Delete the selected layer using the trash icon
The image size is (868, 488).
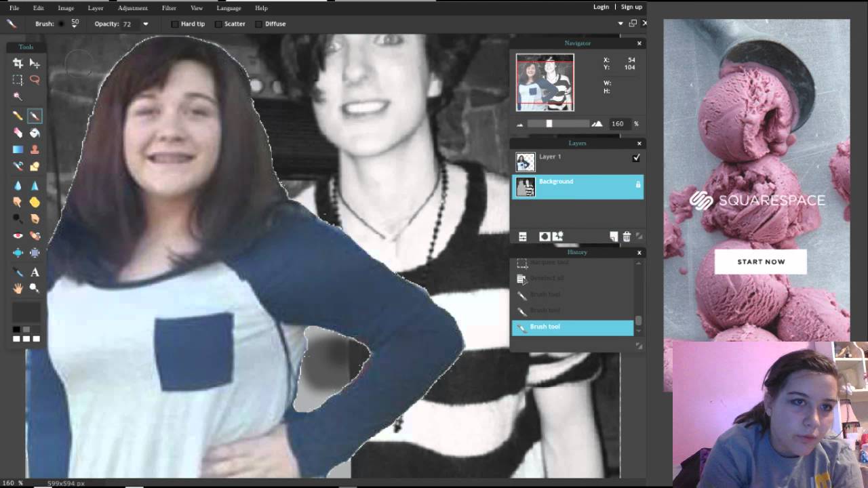coord(626,236)
